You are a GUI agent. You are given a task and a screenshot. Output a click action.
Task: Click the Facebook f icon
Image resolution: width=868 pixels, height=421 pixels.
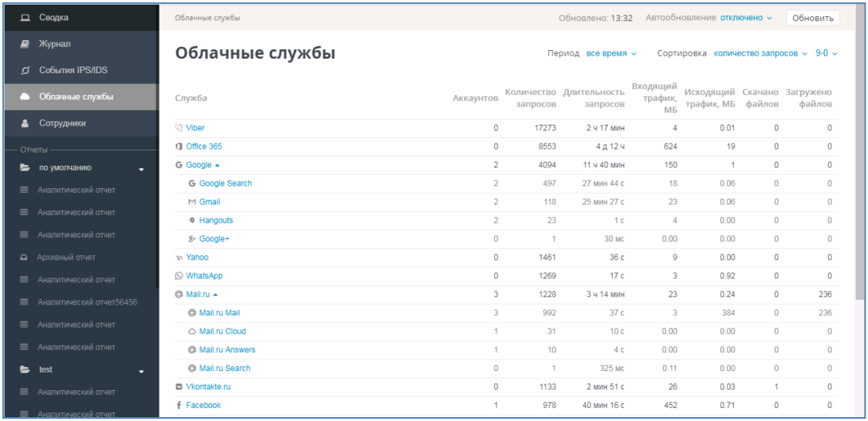178,406
